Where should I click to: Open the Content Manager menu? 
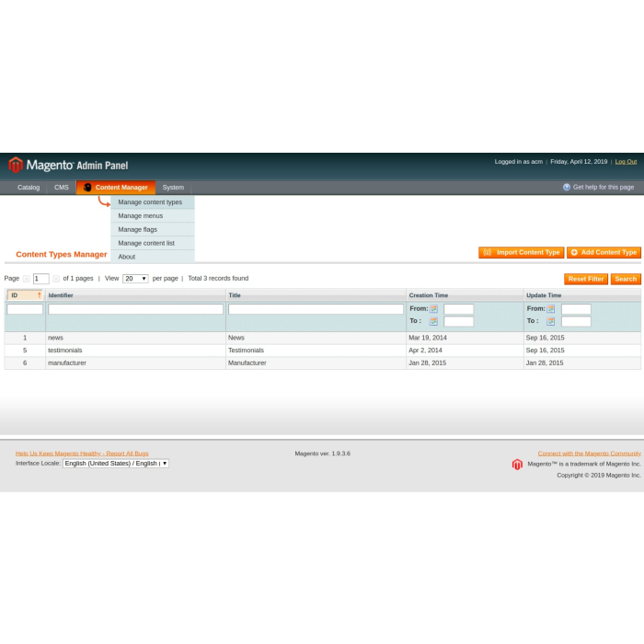pos(116,188)
